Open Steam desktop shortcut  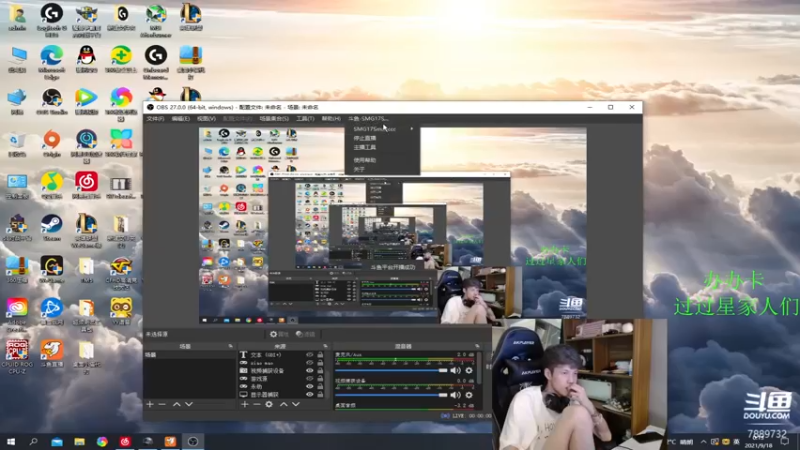point(52,228)
